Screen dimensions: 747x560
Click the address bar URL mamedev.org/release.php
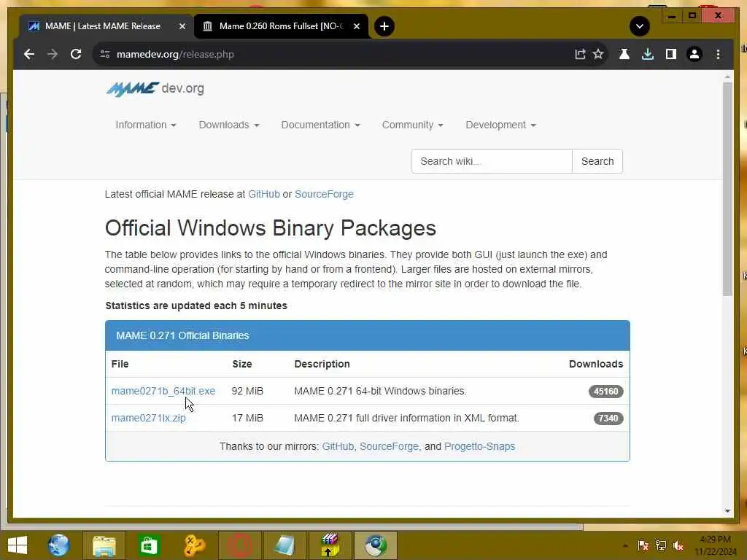point(175,54)
